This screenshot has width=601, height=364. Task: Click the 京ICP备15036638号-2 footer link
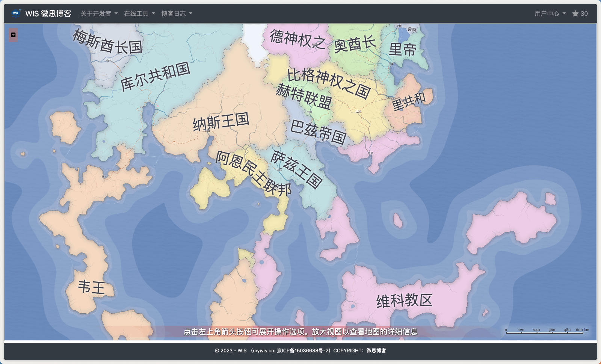304,350
